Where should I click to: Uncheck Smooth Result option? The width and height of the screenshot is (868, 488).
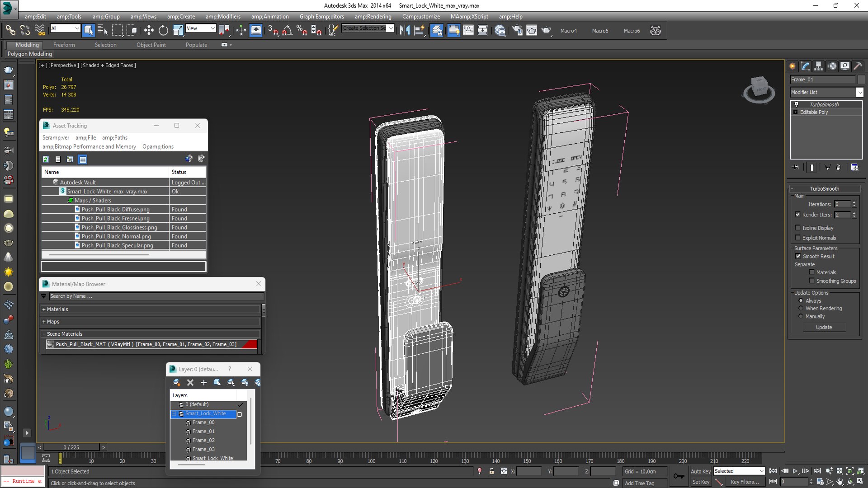click(798, 256)
